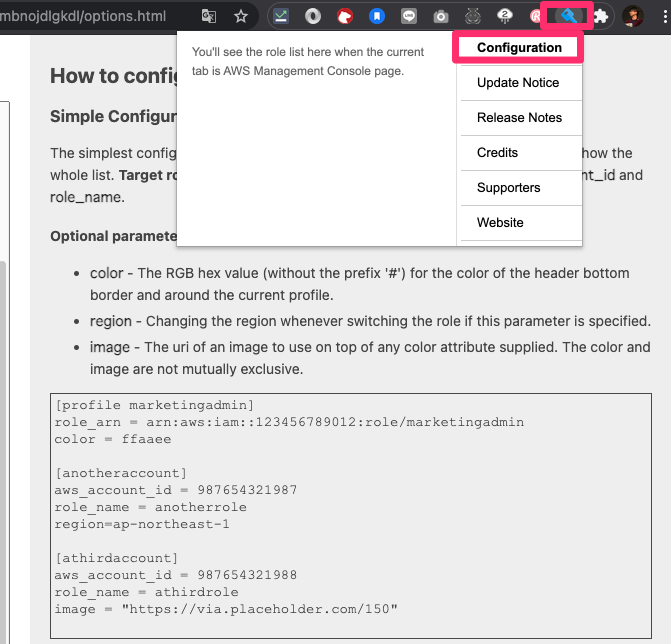Open the blue bookmark extension icon
Viewport: 671px width, 644px height.
click(377, 16)
